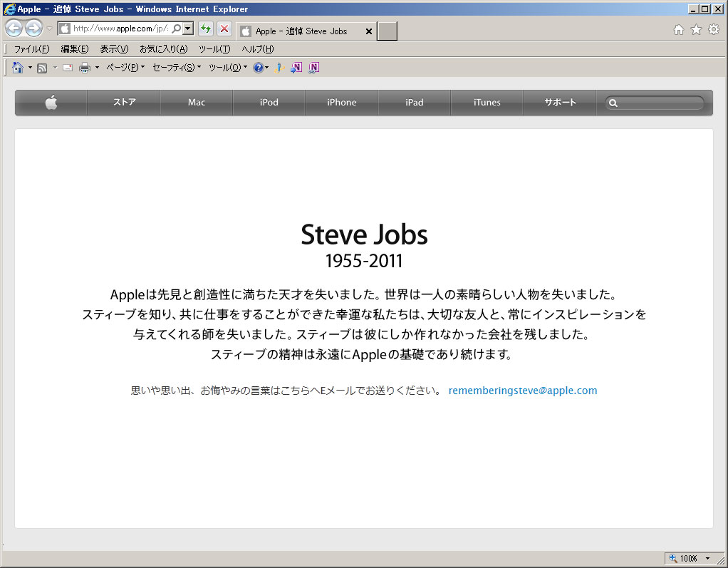The image size is (728, 568).
Task: Click the Apple logo in site navigation
Action: tap(51, 102)
